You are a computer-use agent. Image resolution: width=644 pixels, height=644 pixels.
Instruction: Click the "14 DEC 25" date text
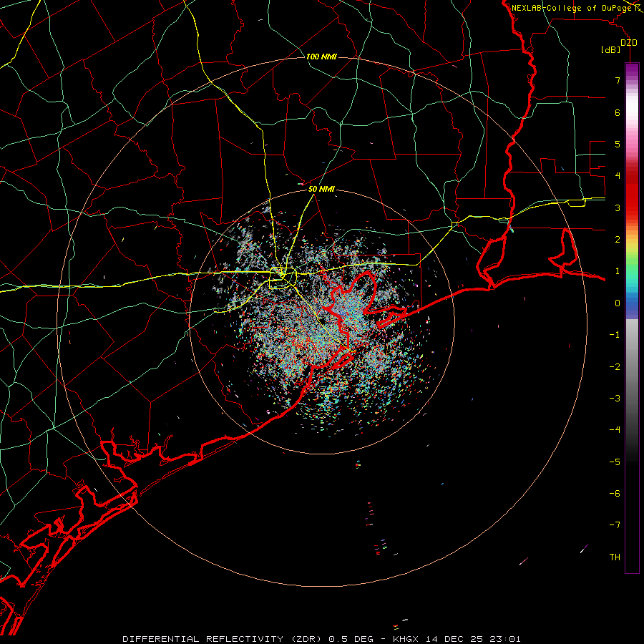click(x=453, y=639)
